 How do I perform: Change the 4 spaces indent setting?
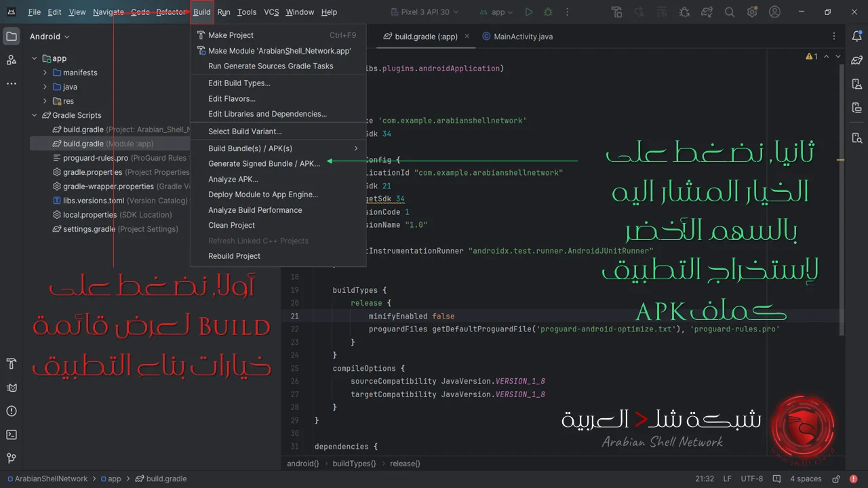pyautogui.click(x=806, y=479)
